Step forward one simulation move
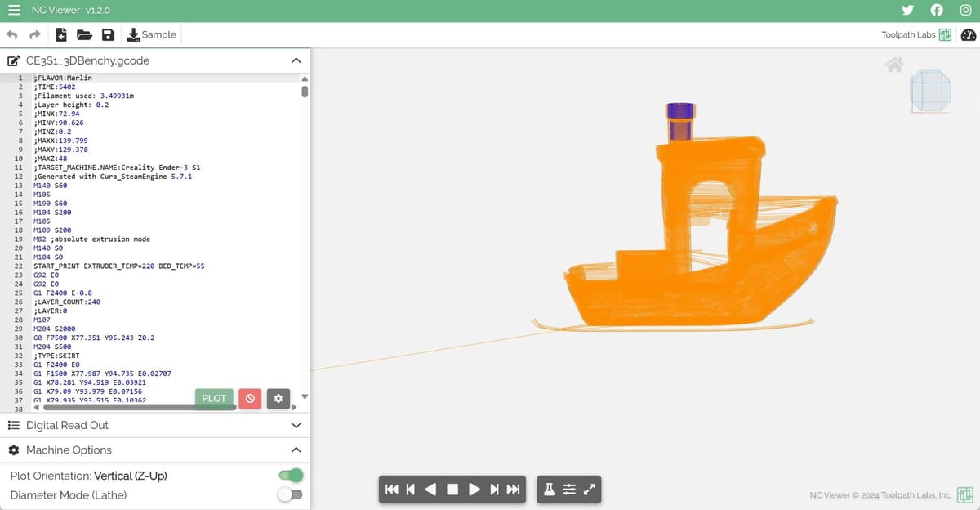The height and width of the screenshot is (510, 980). pyautogui.click(x=494, y=490)
